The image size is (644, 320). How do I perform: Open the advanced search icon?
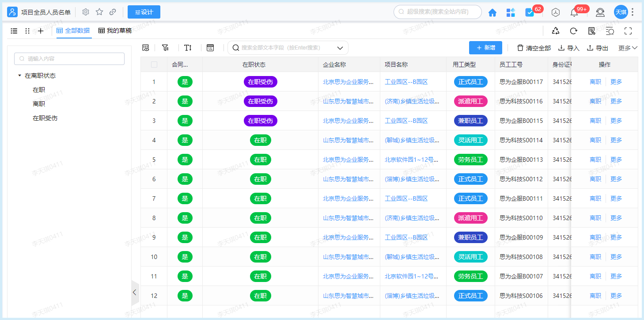[x=610, y=31]
